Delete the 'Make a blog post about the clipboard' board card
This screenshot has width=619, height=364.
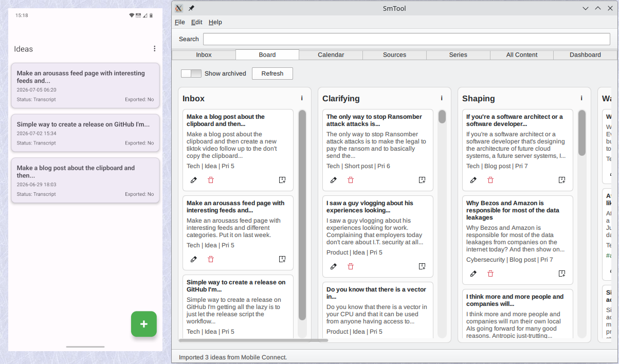(211, 180)
